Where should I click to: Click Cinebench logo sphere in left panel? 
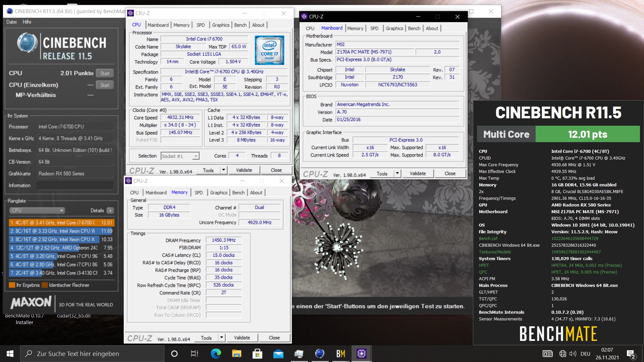(x=27, y=43)
